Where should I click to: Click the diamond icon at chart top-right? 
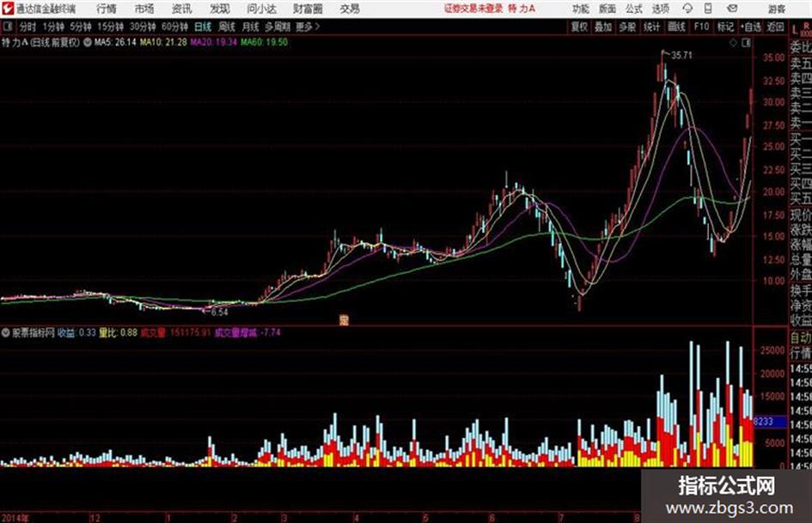coord(733,43)
